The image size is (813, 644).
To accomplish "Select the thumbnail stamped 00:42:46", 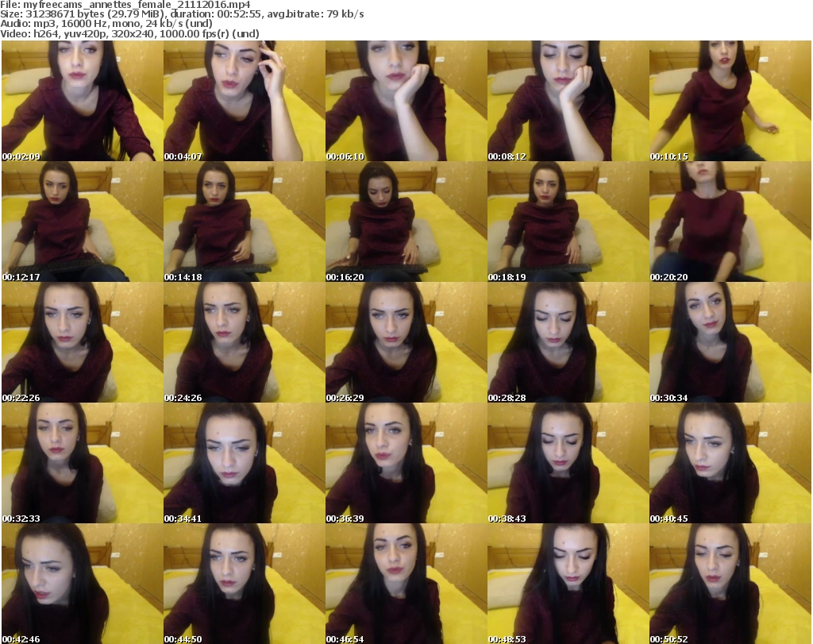I will (82, 584).
